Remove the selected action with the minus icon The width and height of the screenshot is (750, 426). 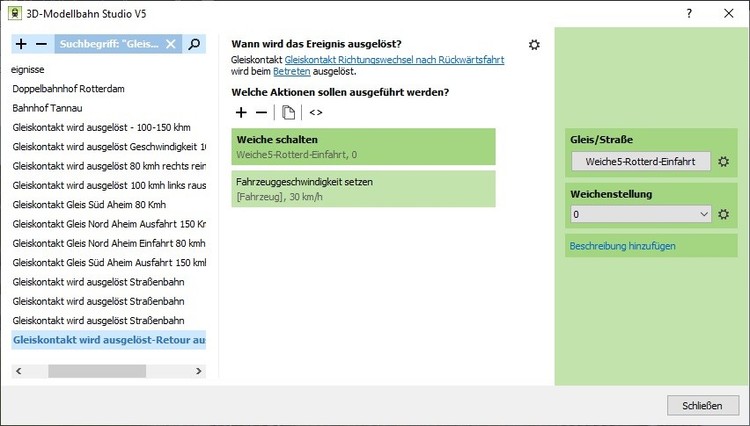(x=261, y=112)
